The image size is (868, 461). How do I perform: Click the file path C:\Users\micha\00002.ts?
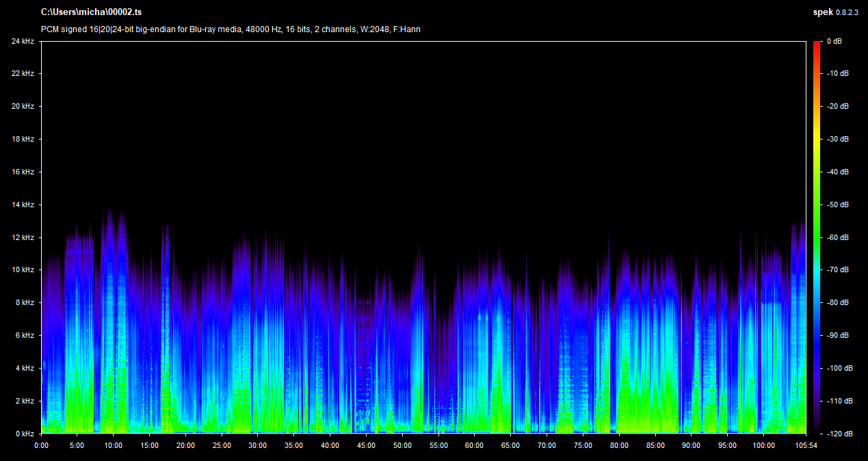[91, 12]
